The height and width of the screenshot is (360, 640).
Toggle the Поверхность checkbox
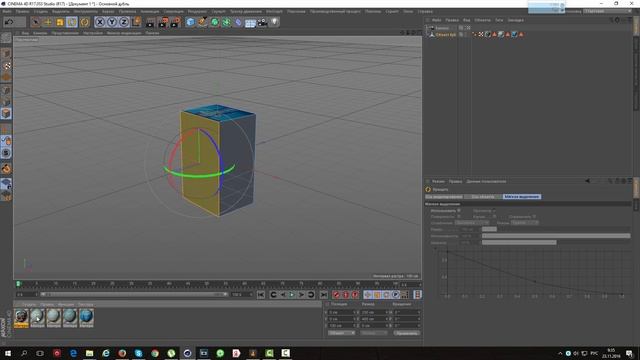tap(459, 217)
